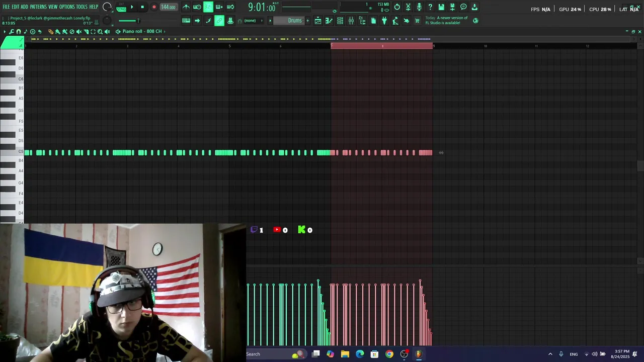Toggle typing keyboard to piano
This screenshot has height=362, width=644.
pos(186,21)
